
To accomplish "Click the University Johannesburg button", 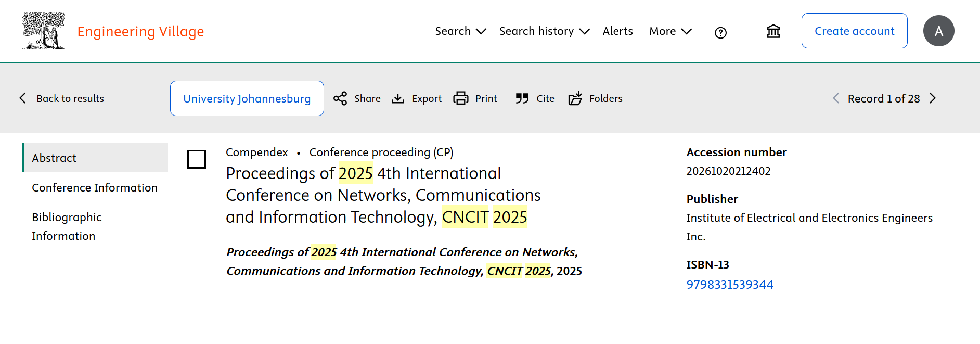I will tap(247, 98).
